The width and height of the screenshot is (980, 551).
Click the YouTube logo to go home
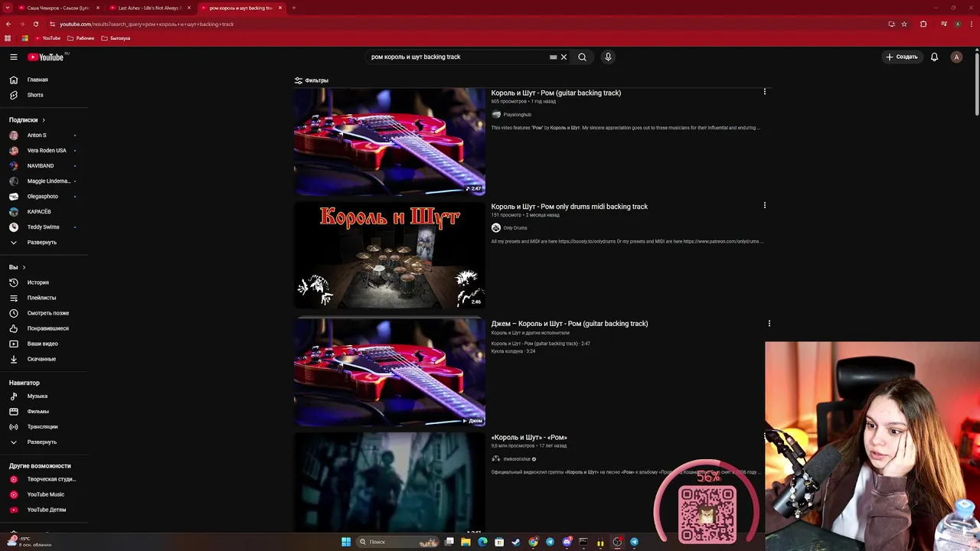46,57
